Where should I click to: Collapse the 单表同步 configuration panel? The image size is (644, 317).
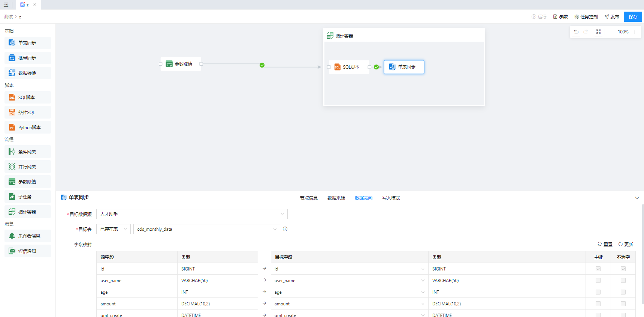[637, 198]
